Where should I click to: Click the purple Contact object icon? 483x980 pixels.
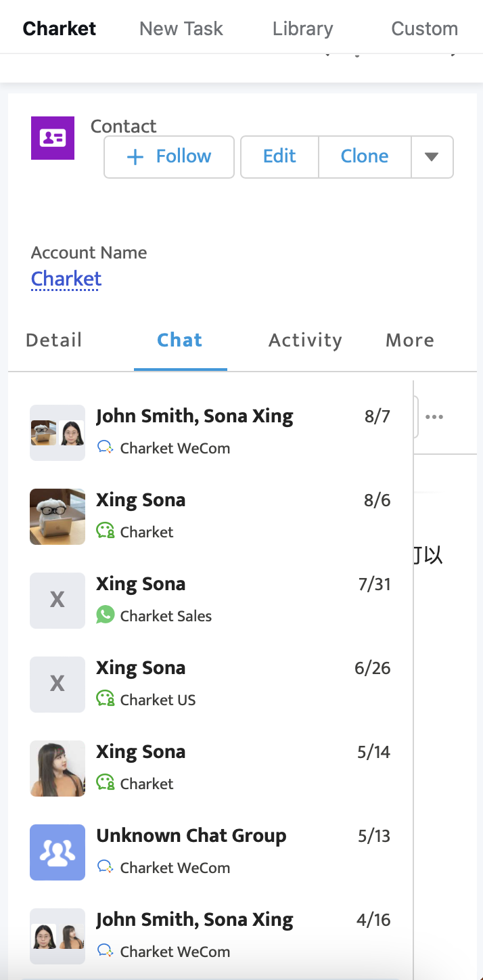point(52,137)
